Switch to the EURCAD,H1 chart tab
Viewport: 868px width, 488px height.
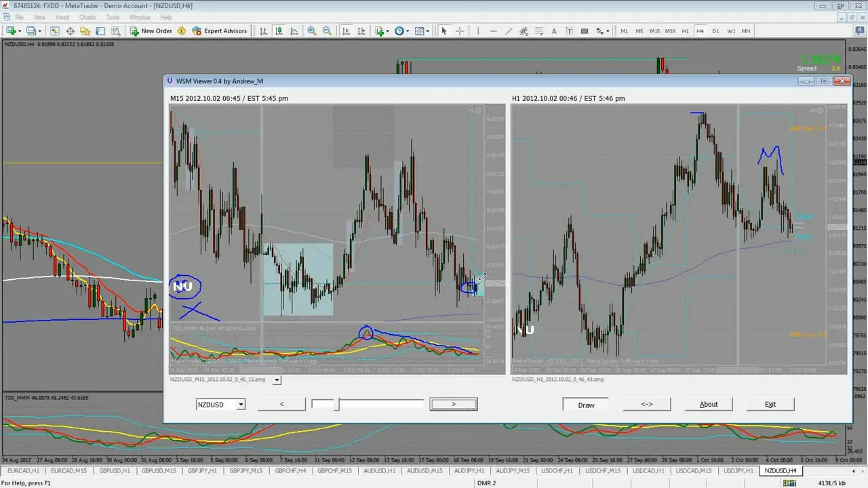pyautogui.click(x=23, y=470)
